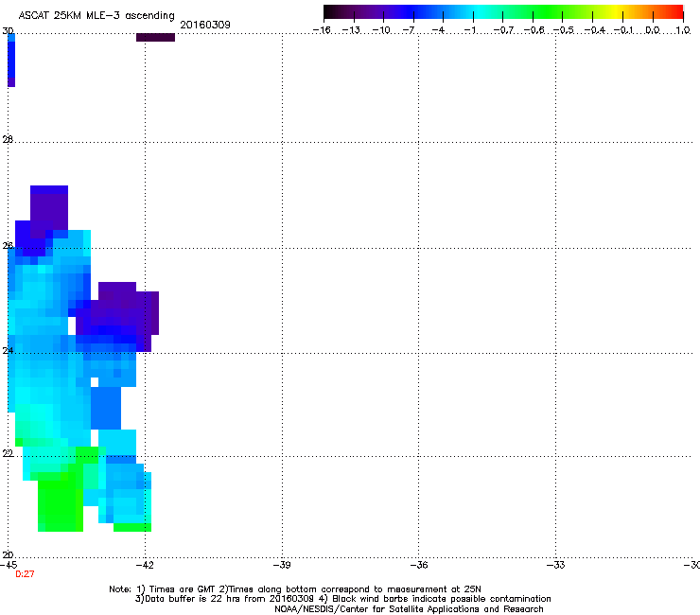Click the color scale label 1.0

pyautogui.click(x=683, y=30)
